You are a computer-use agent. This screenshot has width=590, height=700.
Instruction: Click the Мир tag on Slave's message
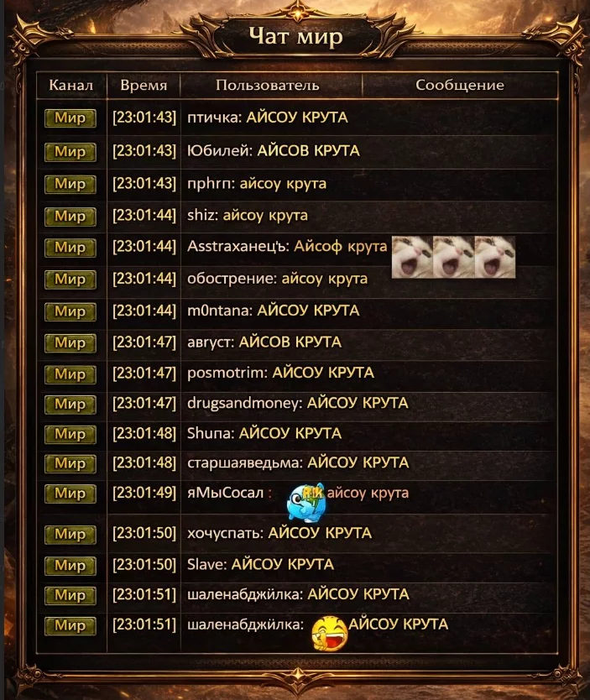tap(70, 566)
